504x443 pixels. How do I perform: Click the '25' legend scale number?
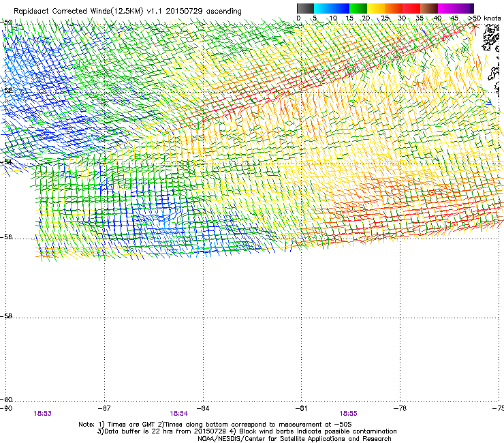(385, 18)
